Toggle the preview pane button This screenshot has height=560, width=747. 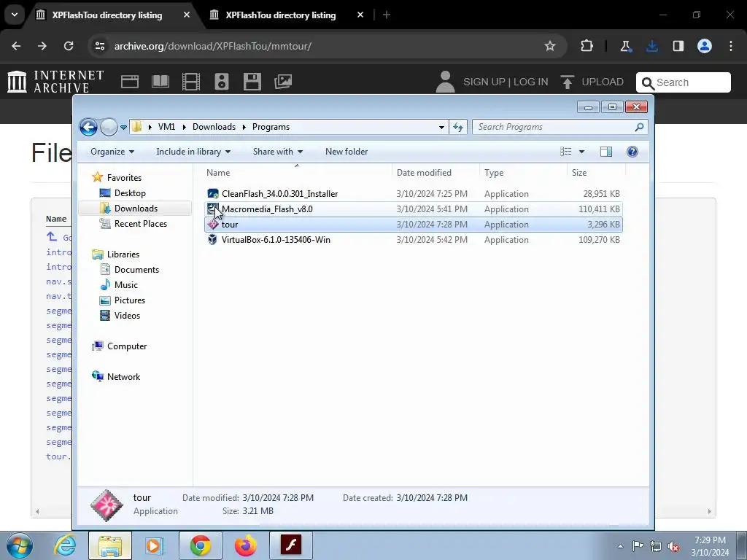[606, 152]
